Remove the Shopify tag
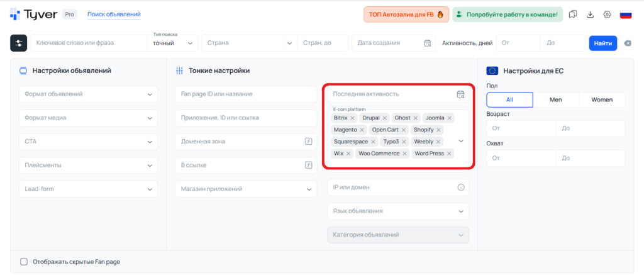644x275 pixels. [439, 130]
